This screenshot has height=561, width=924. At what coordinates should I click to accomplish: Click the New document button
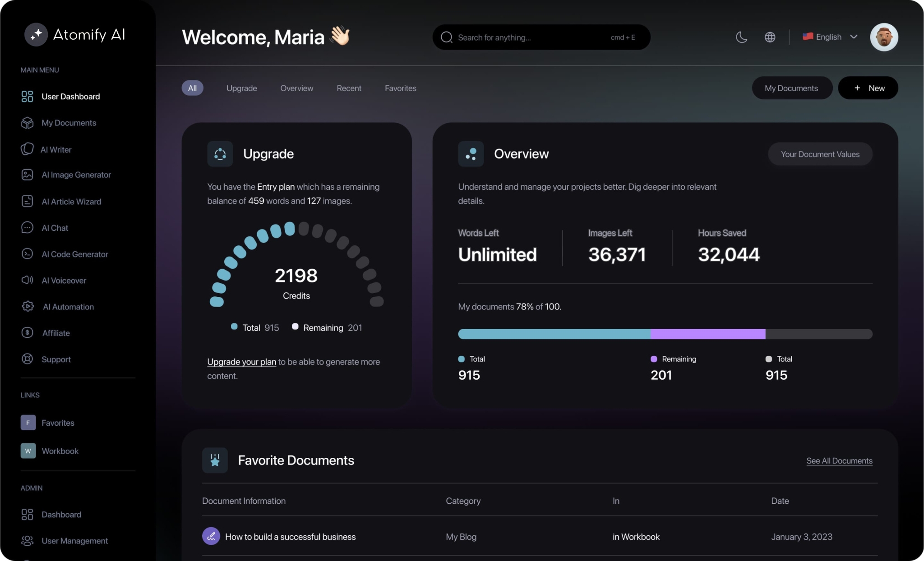point(869,87)
